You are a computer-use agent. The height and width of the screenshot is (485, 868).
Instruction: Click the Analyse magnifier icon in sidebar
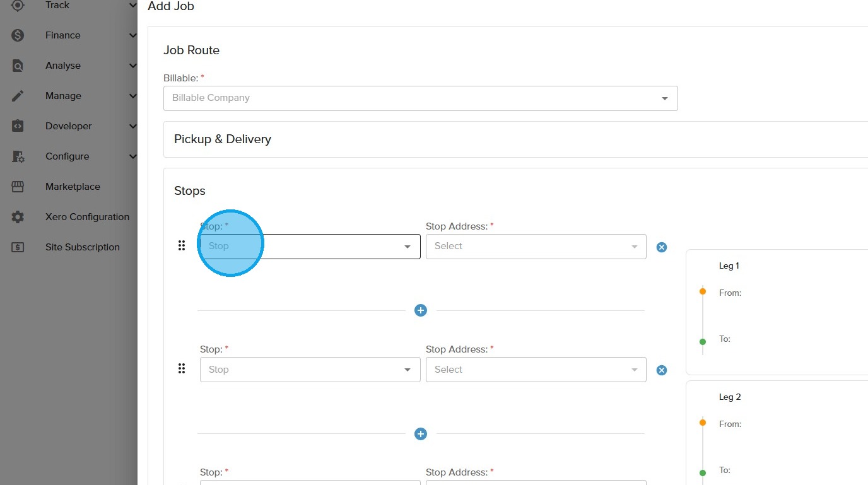coord(18,66)
